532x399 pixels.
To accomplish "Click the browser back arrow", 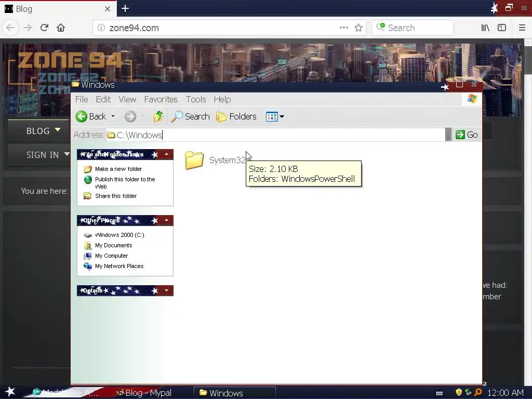I will point(10,28).
